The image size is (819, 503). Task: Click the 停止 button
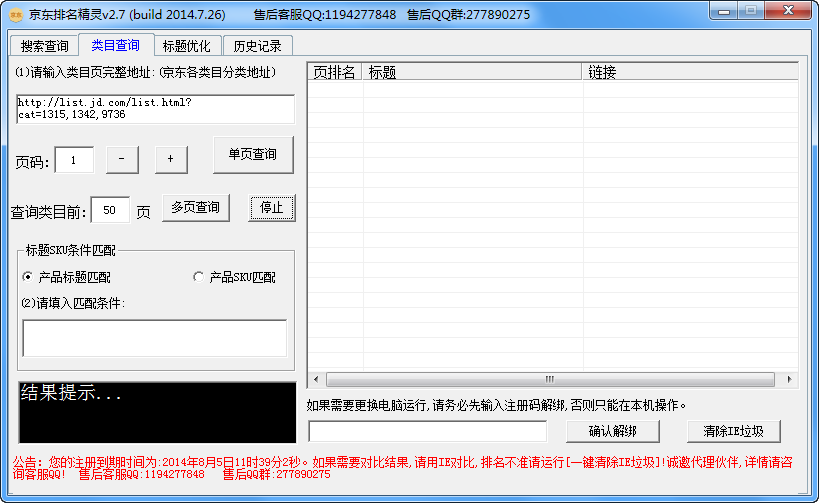point(272,207)
